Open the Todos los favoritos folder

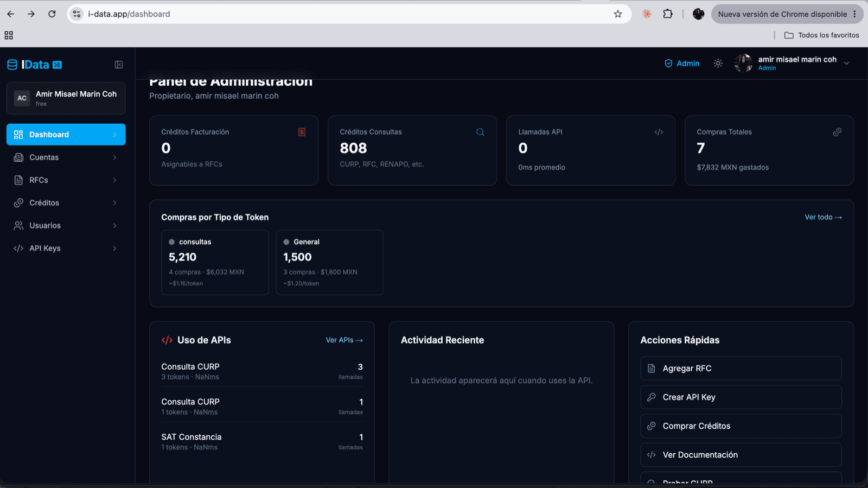click(x=822, y=35)
